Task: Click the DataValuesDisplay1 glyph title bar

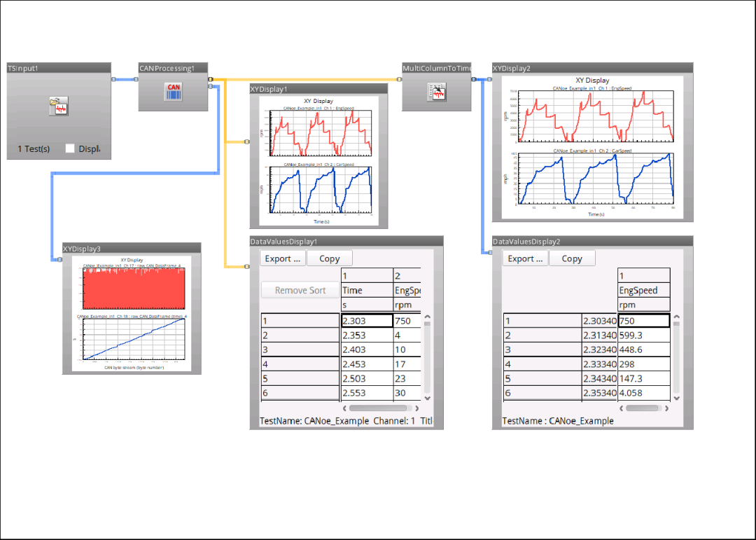Action: pyautogui.click(x=346, y=242)
